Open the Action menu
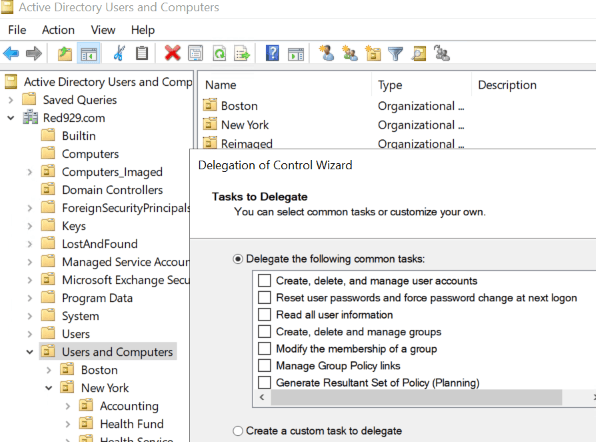Viewport: 596px width, 442px height. click(58, 30)
